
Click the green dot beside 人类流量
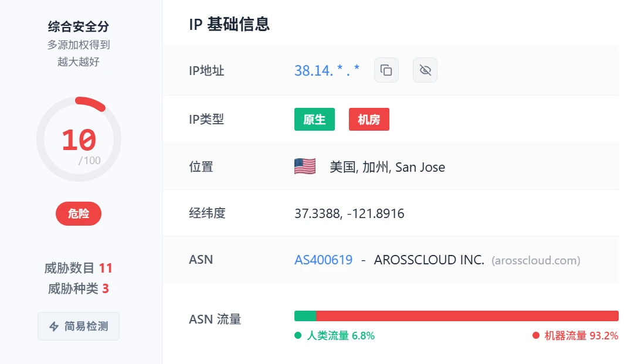298,335
